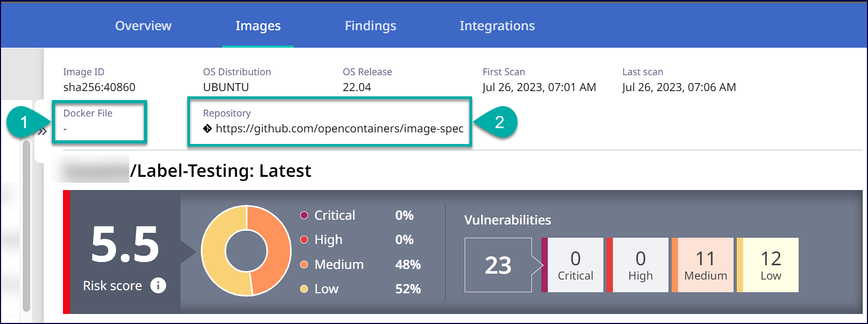868x324 pixels.
Task: Click the Critical legend dot
Action: 304,215
